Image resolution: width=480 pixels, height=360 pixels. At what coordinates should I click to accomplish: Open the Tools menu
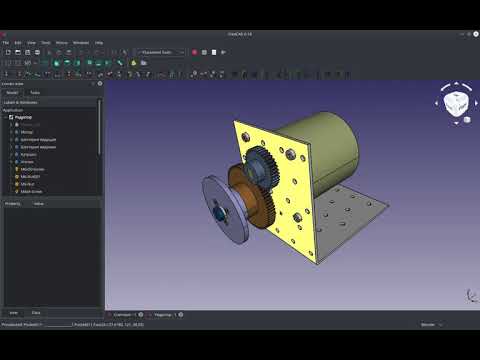pos(46,43)
